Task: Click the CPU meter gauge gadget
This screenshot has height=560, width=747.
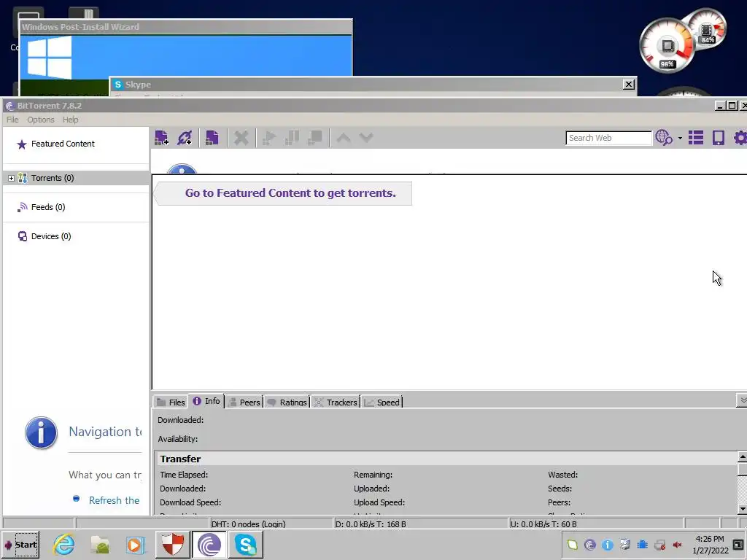Action: point(667,46)
